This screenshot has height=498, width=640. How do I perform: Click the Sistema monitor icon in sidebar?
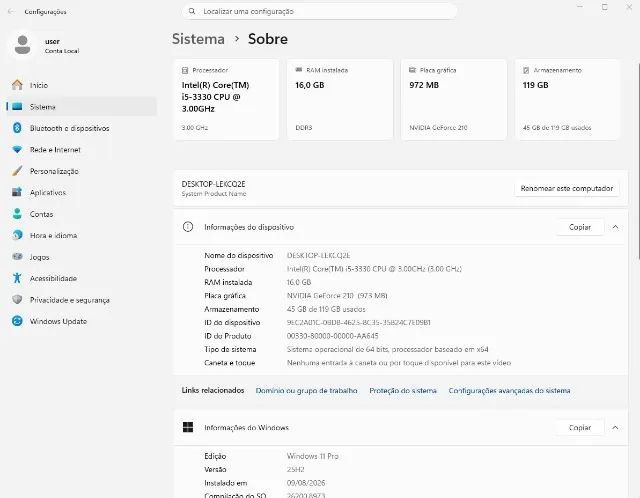(x=17, y=107)
